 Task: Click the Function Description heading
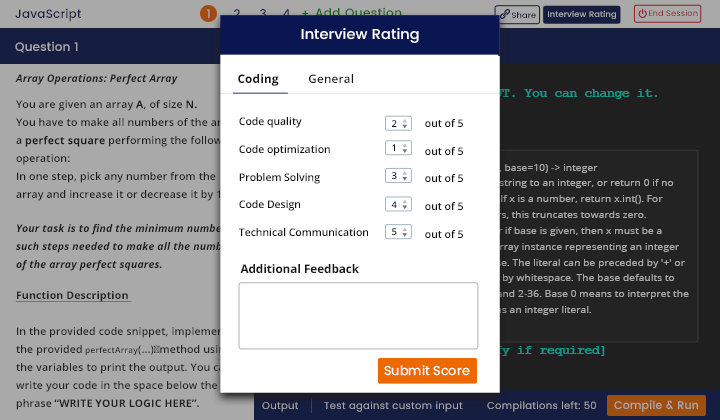[x=73, y=295]
